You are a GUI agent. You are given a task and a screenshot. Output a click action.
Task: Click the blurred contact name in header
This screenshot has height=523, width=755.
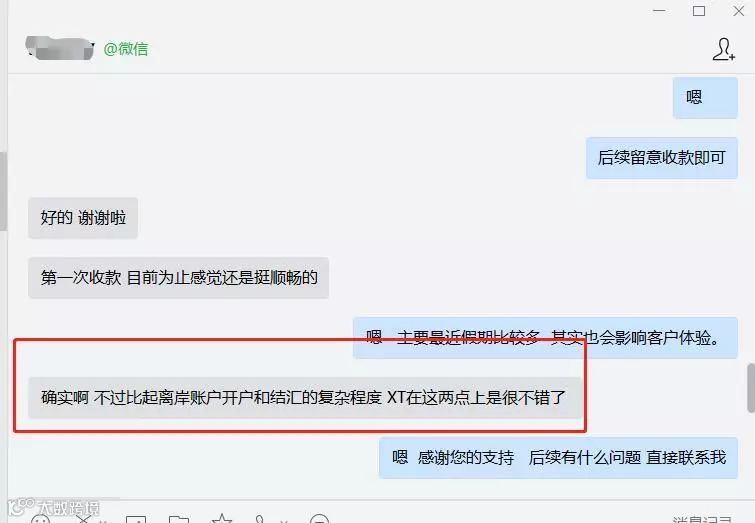[x=60, y=48]
